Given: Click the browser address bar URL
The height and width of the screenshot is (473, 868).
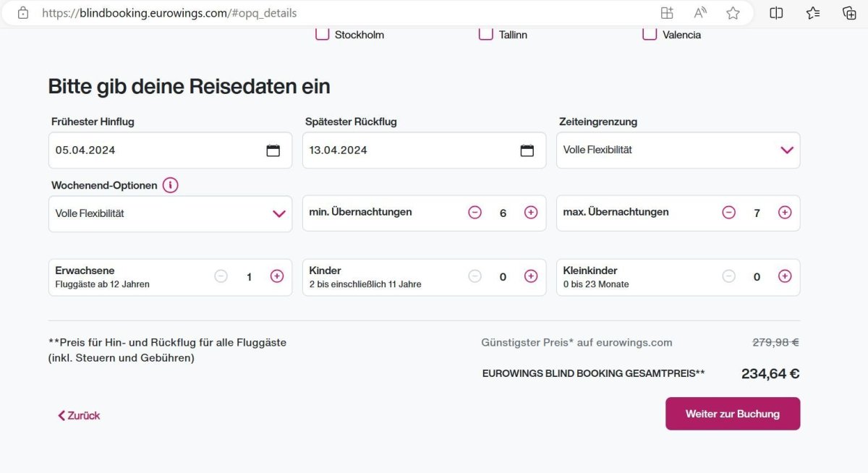Looking at the screenshot, I should (x=169, y=13).
